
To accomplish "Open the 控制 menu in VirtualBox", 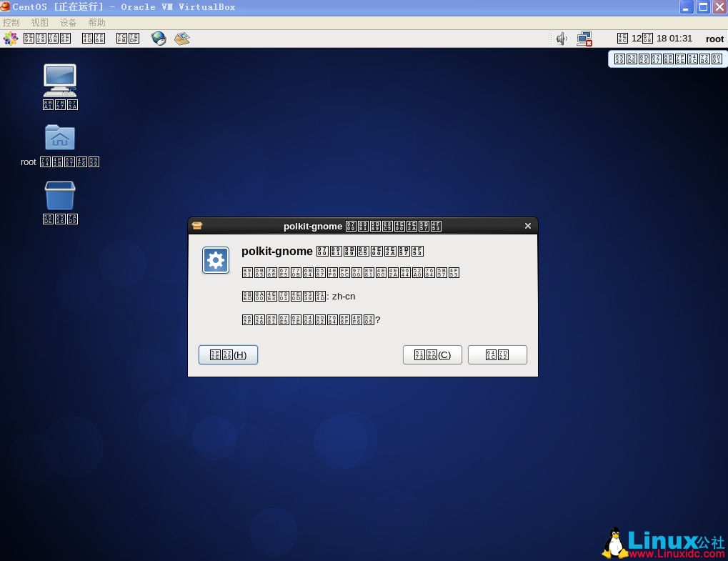I will click(11, 23).
